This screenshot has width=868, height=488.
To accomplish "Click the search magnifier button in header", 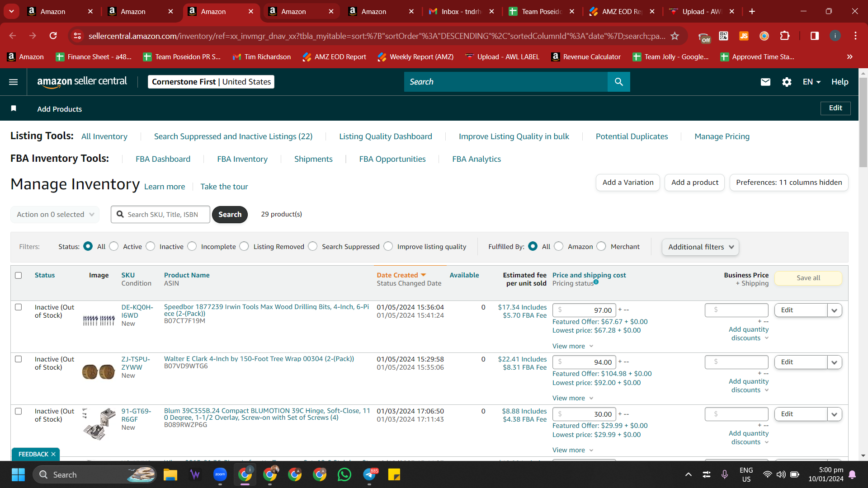I will 618,82.
